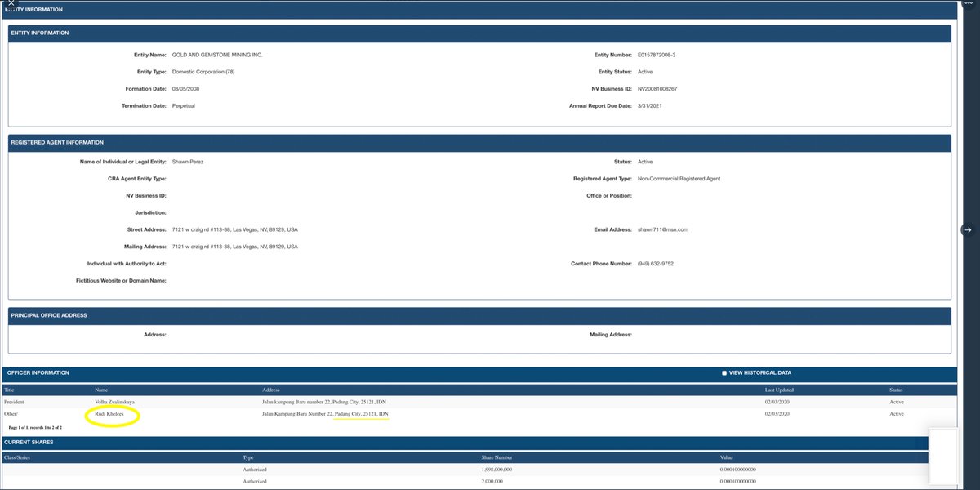Select the Share Number column header
This screenshot has width=980, height=490.
497,457
